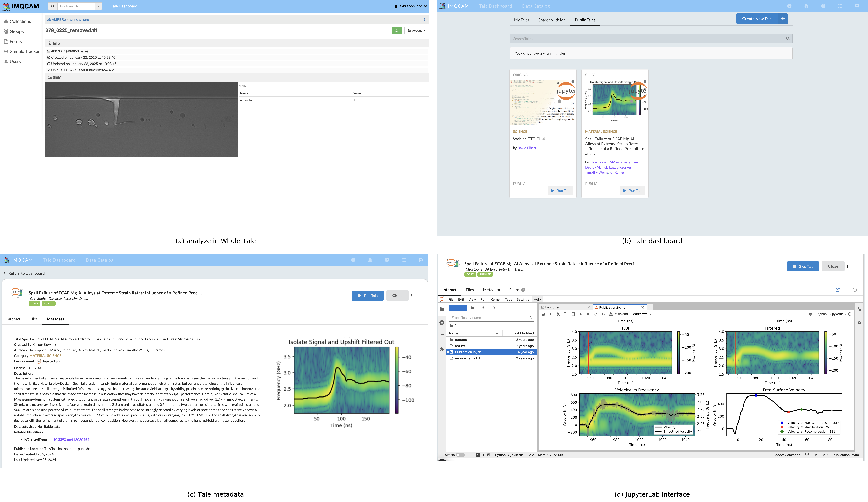This screenshot has width=868, height=502.
Task: Click Stop Tale button
Action: tap(803, 266)
